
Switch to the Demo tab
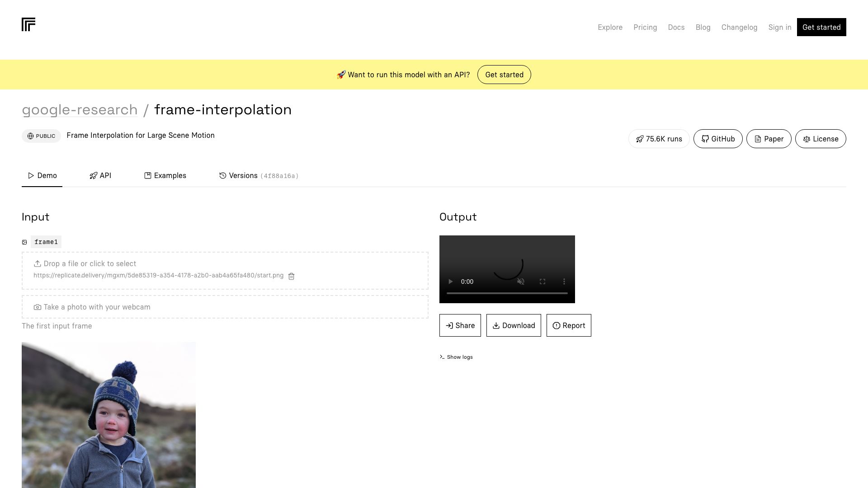(42, 175)
